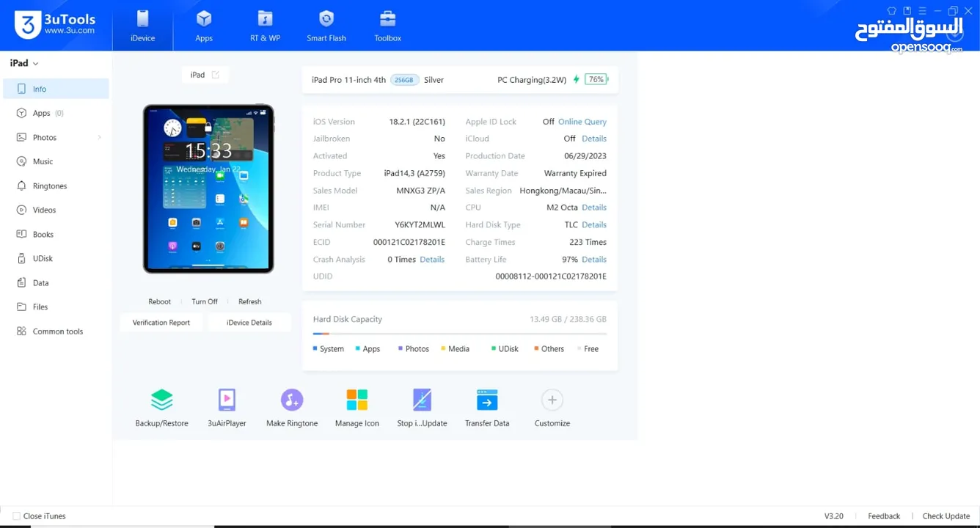The image size is (980, 528).
Task: Open Transfer Data tool
Action: click(x=487, y=408)
